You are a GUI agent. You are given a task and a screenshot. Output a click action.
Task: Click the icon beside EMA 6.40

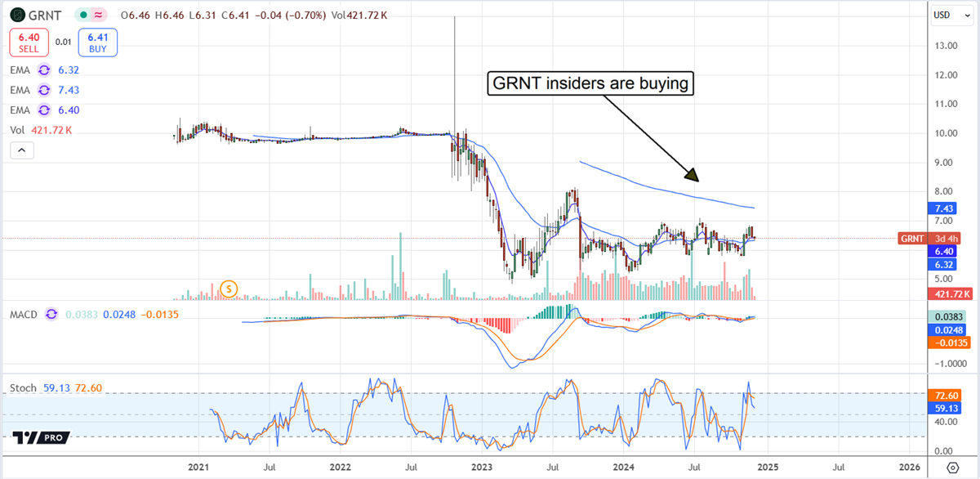tap(44, 110)
